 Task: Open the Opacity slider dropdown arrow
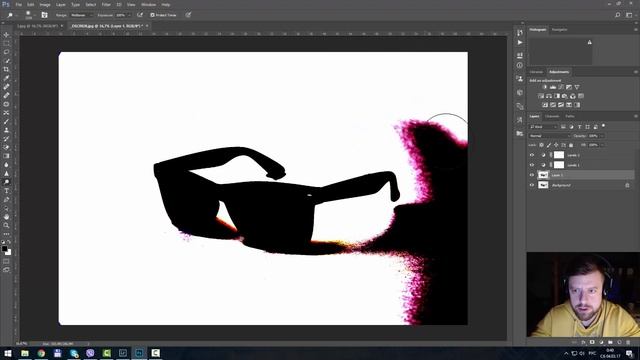tap(602, 136)
